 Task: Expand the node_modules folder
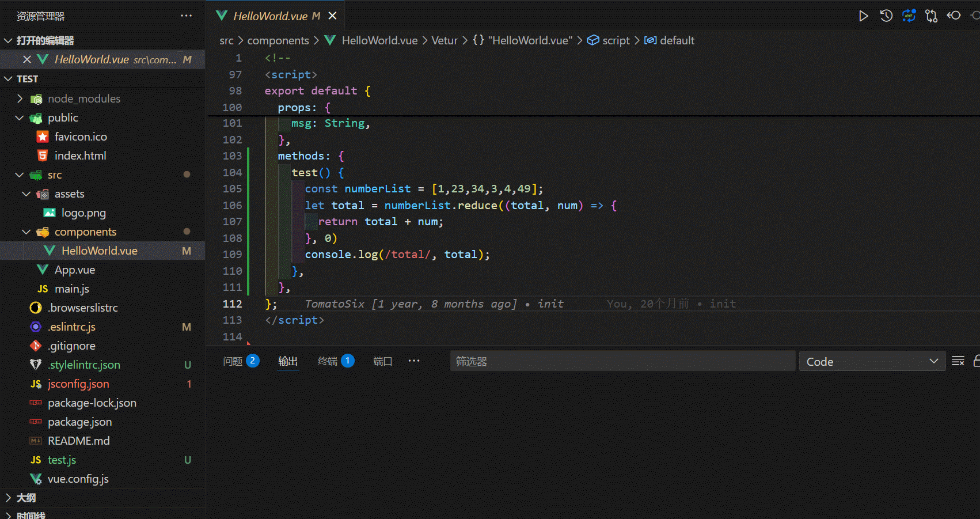pos(20,99)
